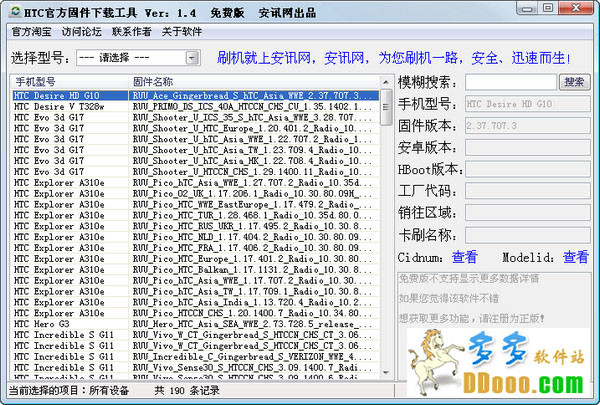This screenshot has width=600, height=405.
Task: Click the 搜索 button
Action: [x=574, y=82]
